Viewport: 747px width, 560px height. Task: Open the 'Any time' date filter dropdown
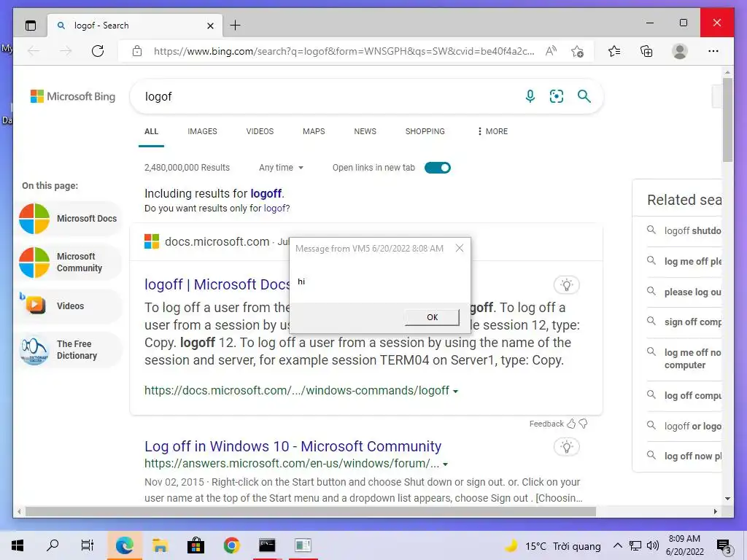tap(281, 168)
